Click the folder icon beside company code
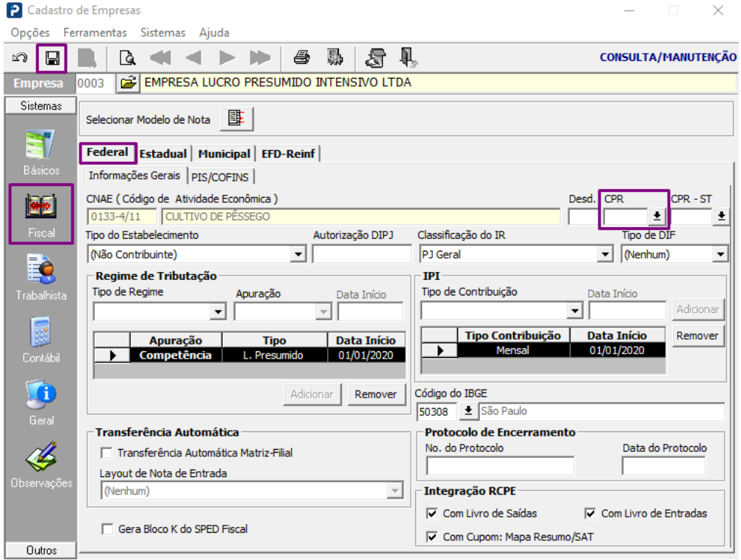 coord(127,83)
